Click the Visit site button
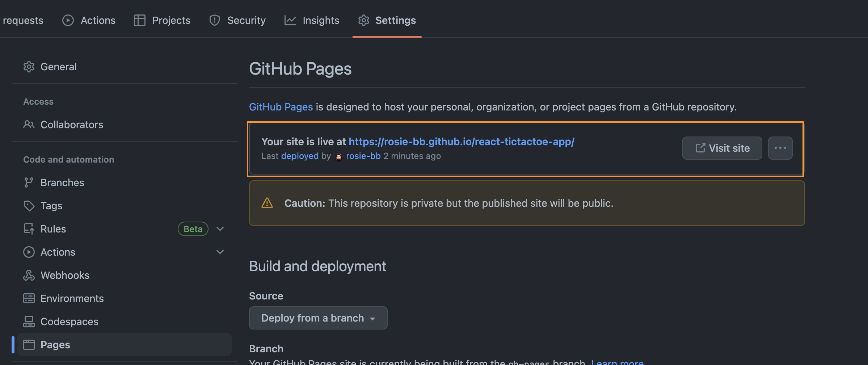This screenshot has width=868, height=365. click(x=722, y=148)
